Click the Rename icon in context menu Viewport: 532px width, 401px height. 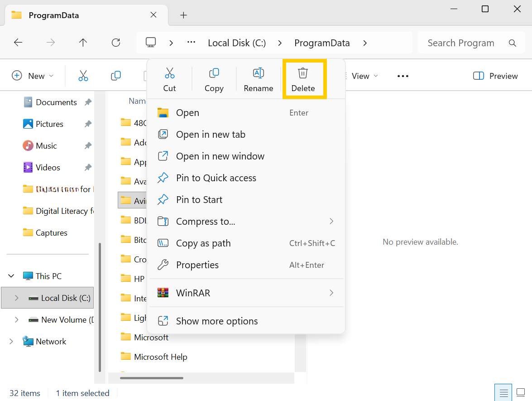[259, 73]
